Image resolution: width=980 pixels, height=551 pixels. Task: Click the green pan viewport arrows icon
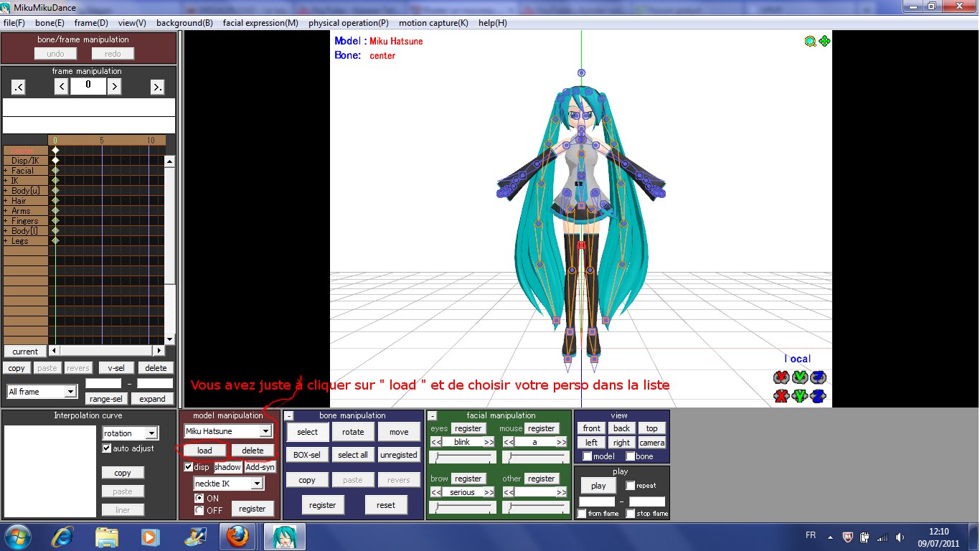(824, 42)
